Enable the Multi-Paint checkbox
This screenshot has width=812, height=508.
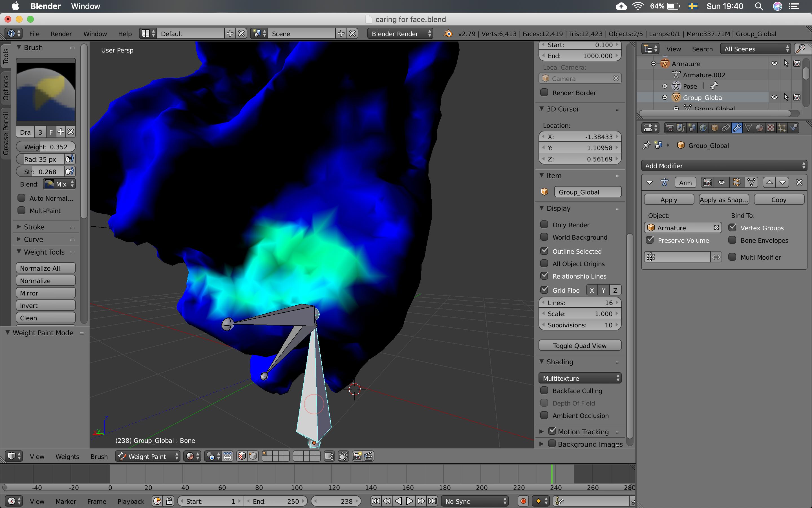click(x=21, y=210)
